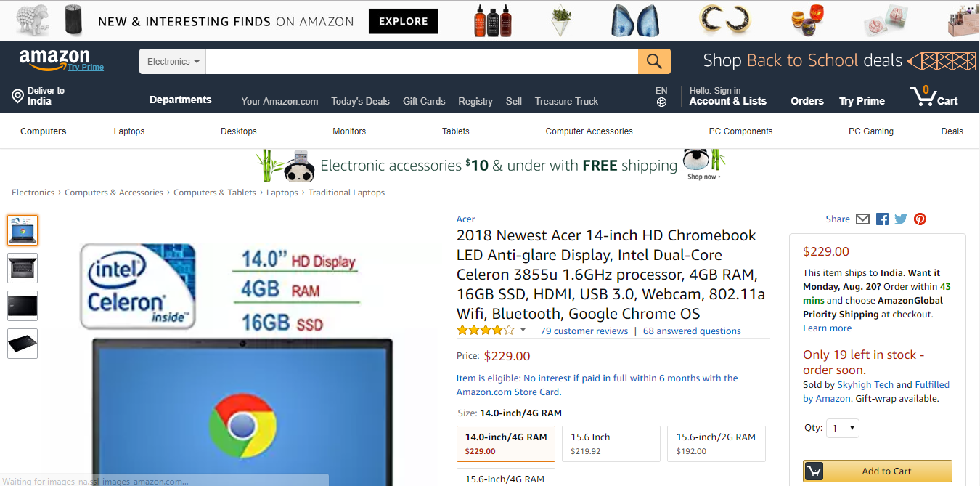Open the Laptops category tab
Image resolution: width=980 pixels, height=486 pixels.
[x=129, y=131]
